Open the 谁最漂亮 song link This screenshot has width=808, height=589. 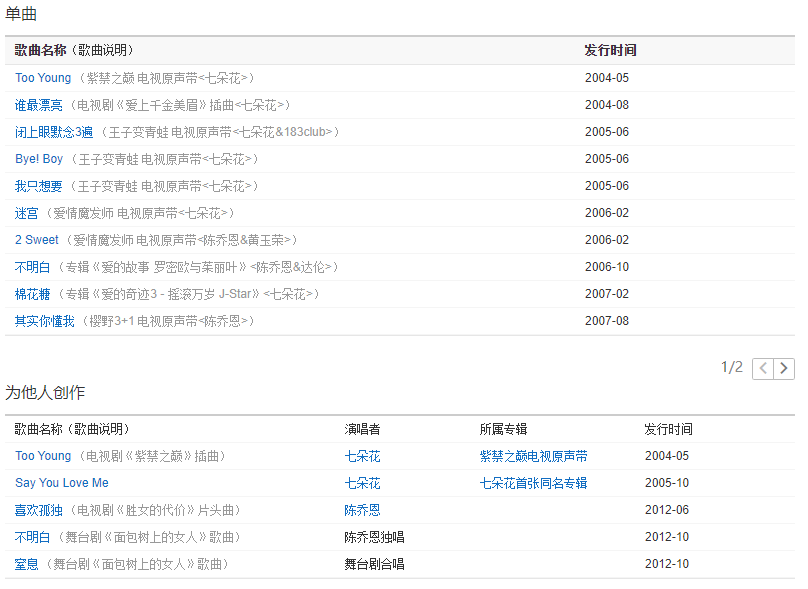(x=38, y=105)
